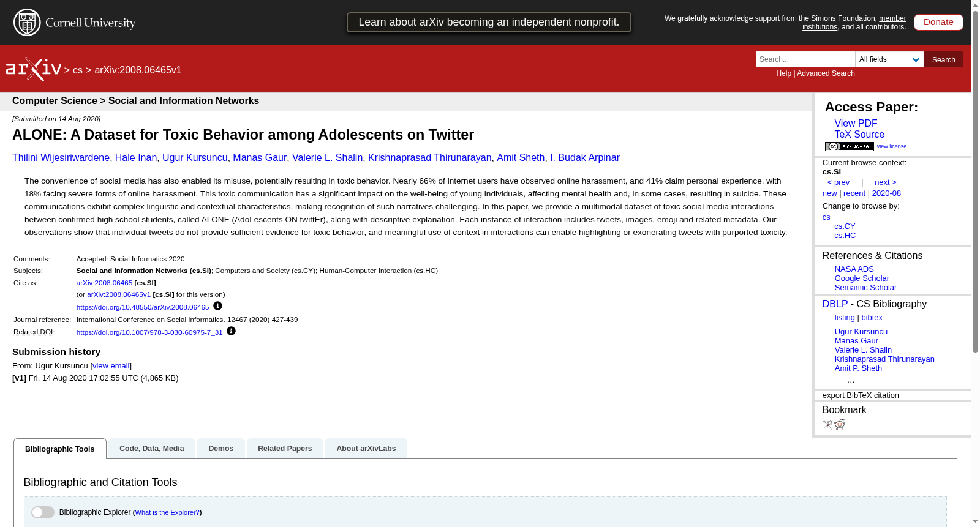Bookmark the paper on BibSonomy

click(x=827, y=424)
